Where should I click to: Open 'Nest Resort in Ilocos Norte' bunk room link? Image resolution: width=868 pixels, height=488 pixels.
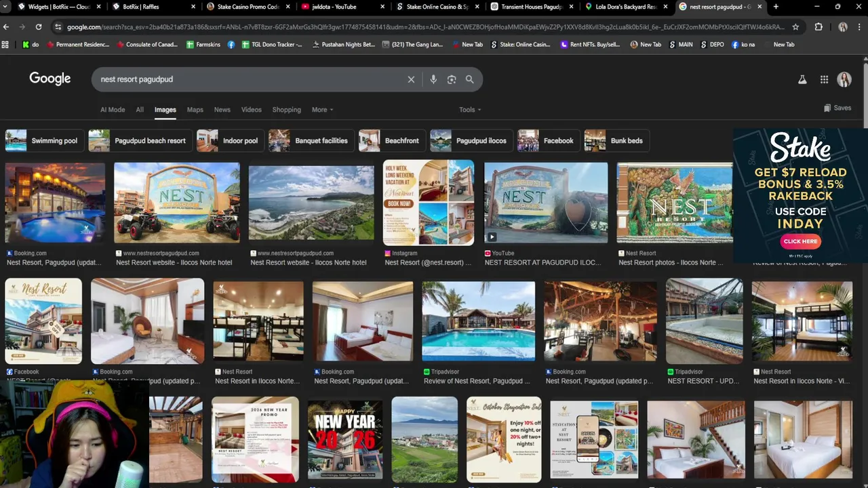[x=257, y=381]
